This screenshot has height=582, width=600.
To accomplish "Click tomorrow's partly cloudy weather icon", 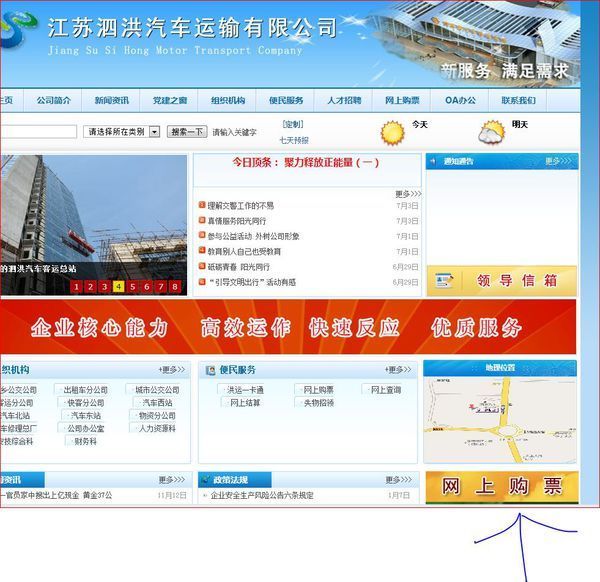I will [x=492, y=132].
